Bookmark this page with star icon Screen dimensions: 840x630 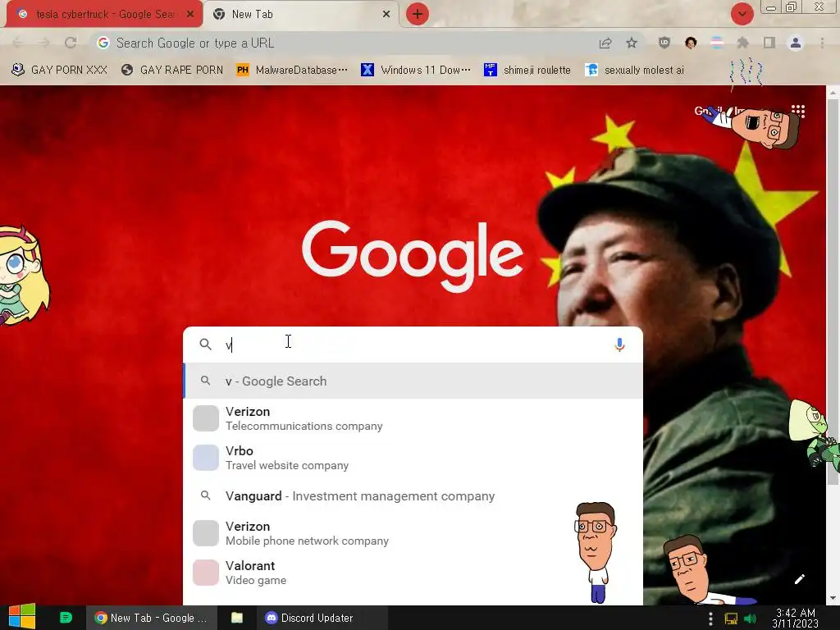[632, 43]
